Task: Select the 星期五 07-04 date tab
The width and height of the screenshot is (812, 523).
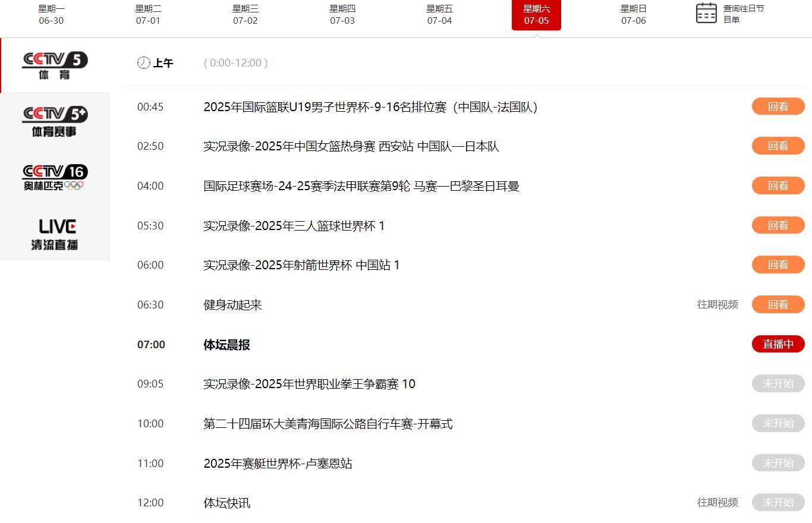Action: 439,15
